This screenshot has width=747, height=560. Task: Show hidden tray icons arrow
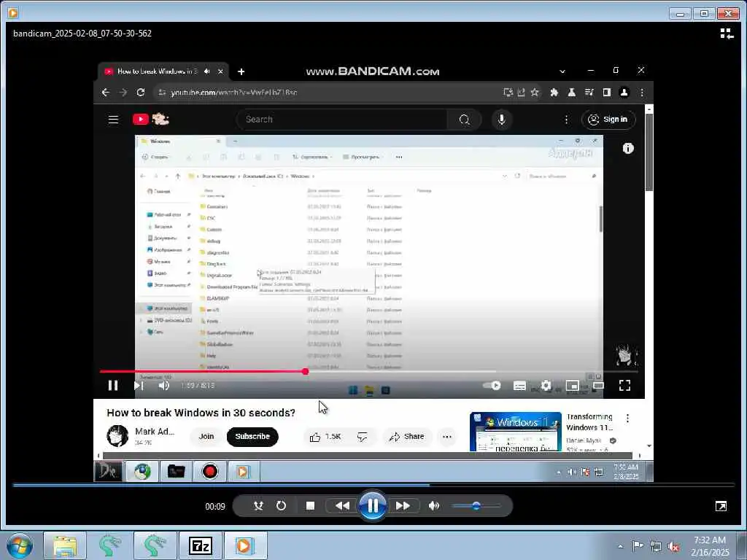[x=620, y=546]
